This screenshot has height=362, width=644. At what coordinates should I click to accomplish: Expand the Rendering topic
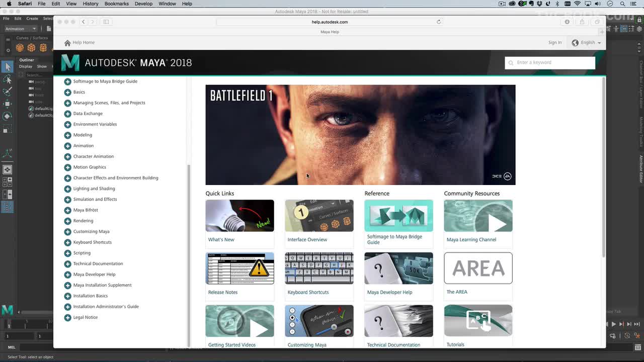[x=67, y=221]
